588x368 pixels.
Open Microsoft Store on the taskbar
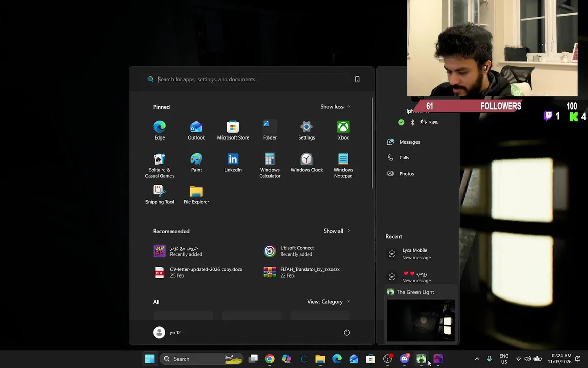pos(371,359)
